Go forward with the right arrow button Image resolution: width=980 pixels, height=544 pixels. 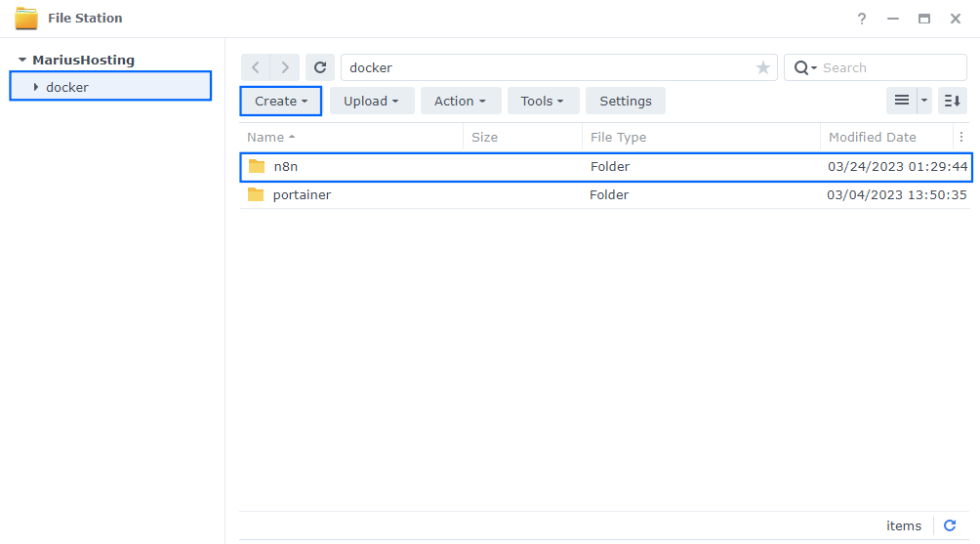coord(285,67)
